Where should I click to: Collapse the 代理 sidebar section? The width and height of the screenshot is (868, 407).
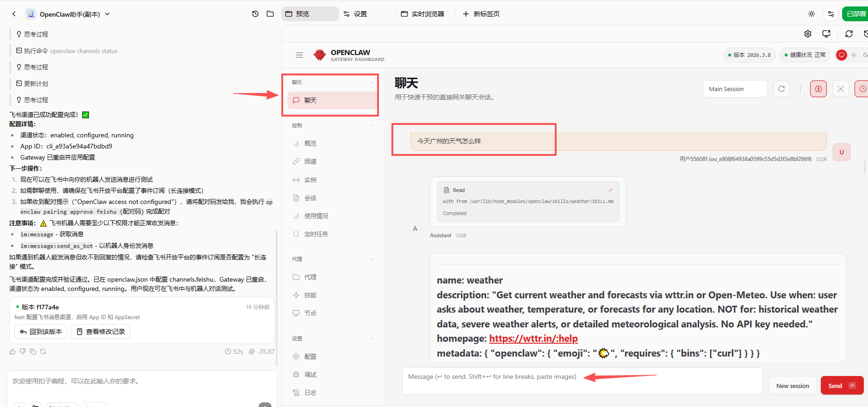coord(332,259)
